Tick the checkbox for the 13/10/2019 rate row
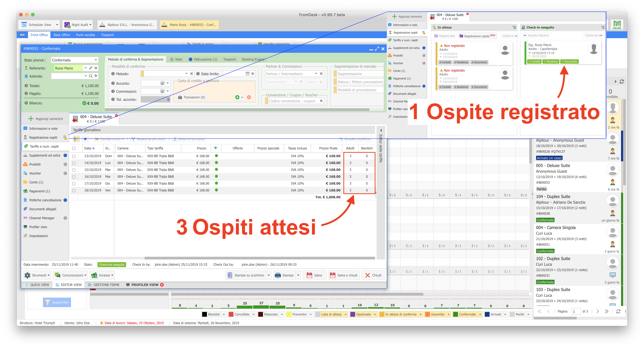 (74, 156)
